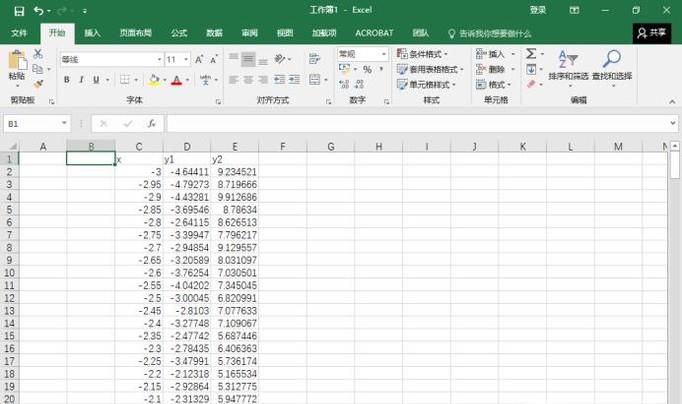
Task: Switch to the 公式 Formulas tab
Action: coord(179,33)
